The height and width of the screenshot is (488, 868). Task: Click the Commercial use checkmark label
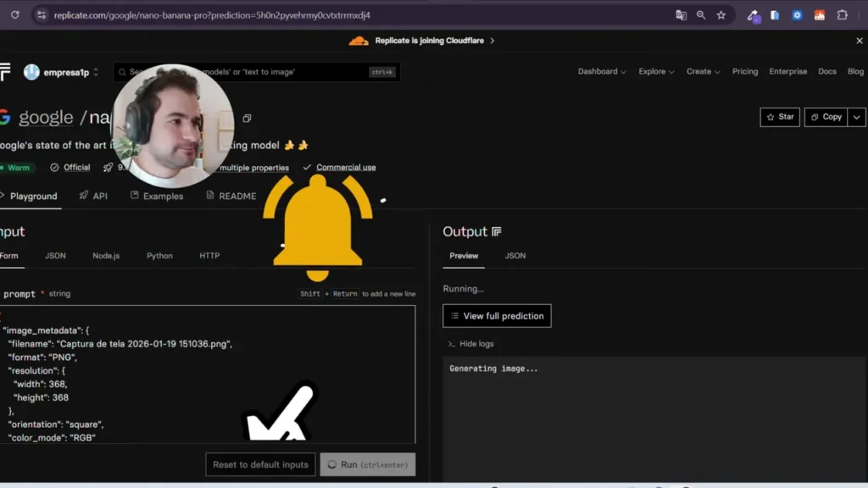coord(339,167)
